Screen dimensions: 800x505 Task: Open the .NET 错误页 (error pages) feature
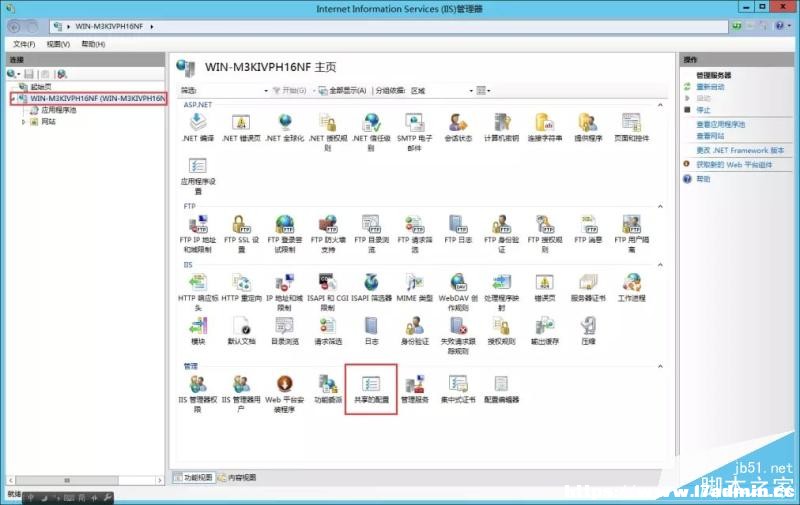click(241, 128)
